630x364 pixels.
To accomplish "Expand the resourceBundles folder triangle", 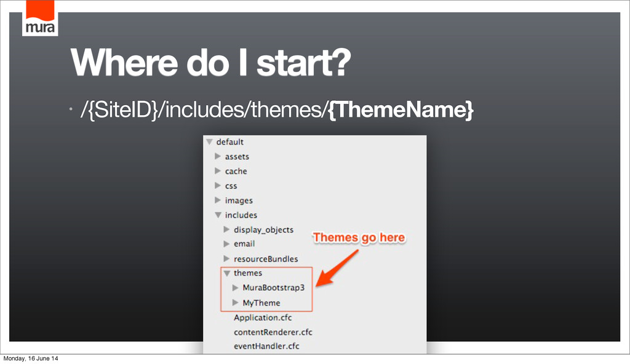I will pos(226,259).
